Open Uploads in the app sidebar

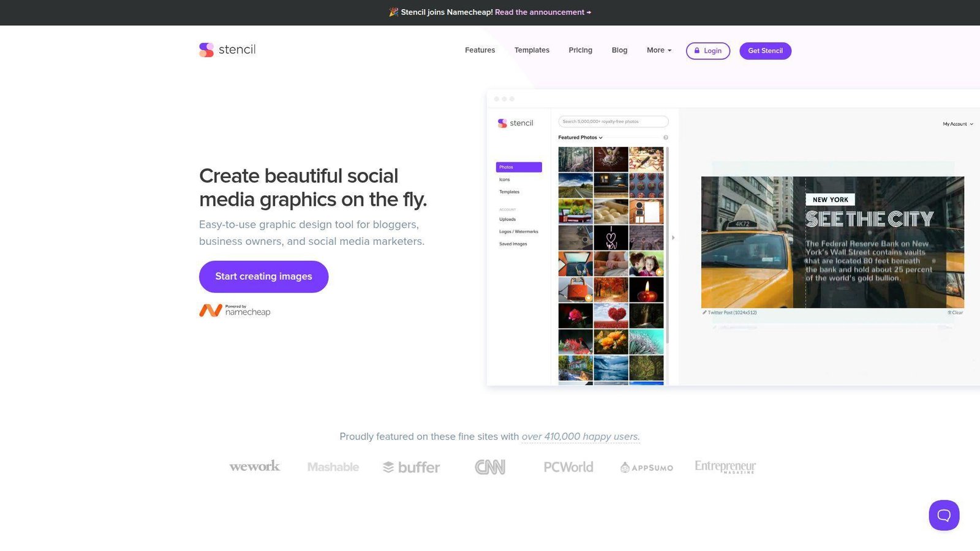point(507,219)
